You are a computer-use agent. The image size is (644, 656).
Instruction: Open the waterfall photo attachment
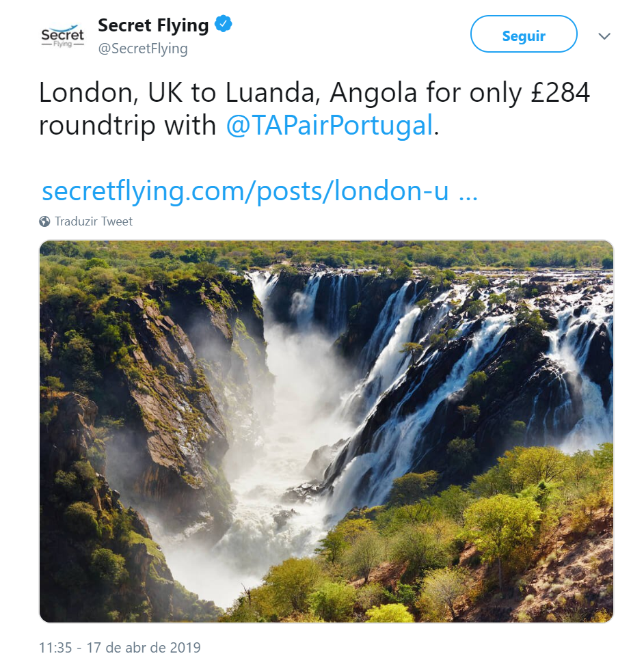pos(326,431)
